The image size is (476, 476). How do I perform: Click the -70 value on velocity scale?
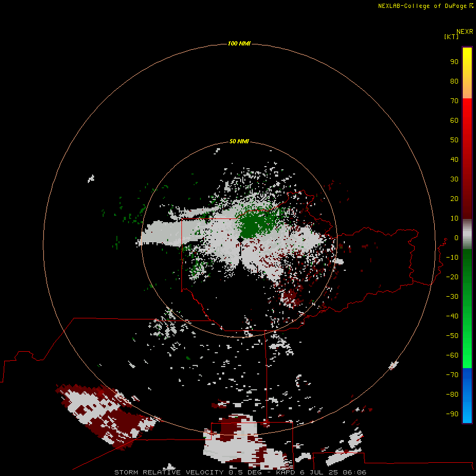point(452,375)
